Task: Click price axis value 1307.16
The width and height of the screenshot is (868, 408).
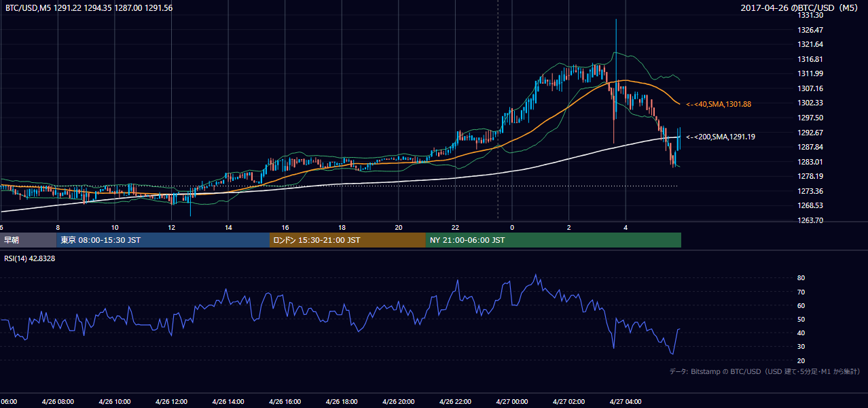Action: click(810, 88)
